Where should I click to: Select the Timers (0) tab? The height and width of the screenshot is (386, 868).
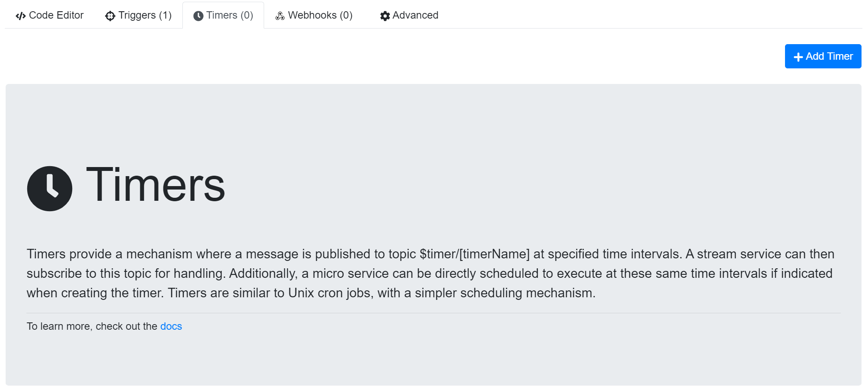[229, 16]
